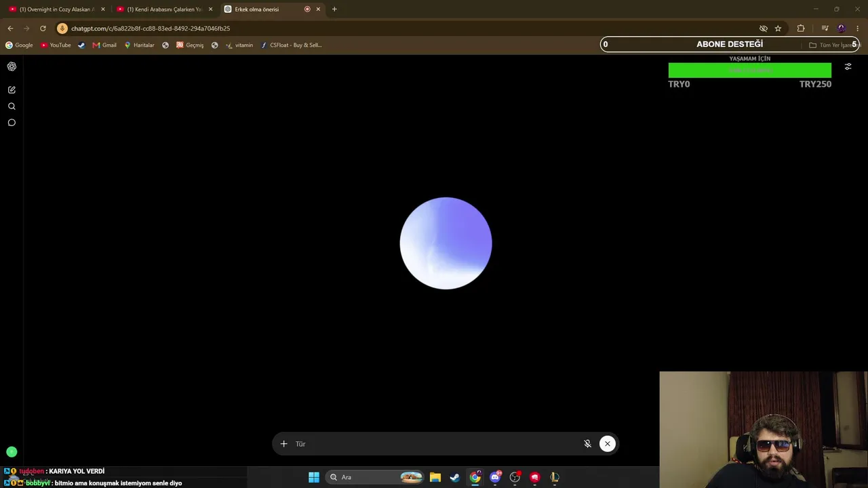End voice mode with the X button
The width and height of the screenshot is (868, 488).
point(608,444)
